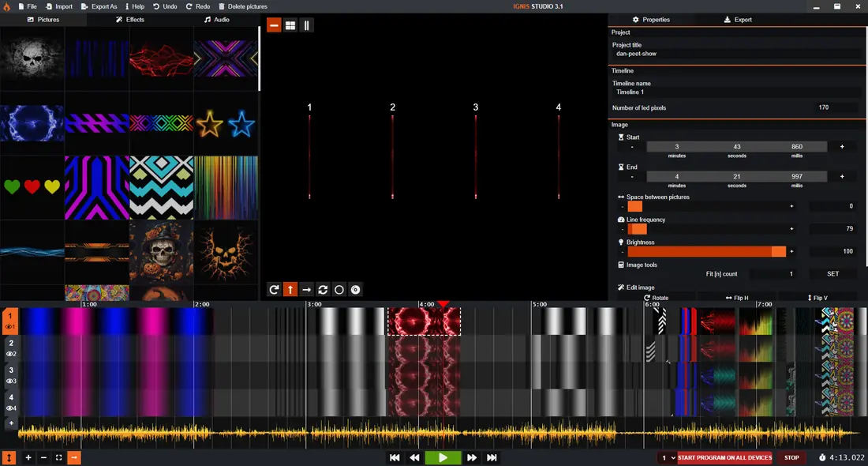Add a new timeline track with plus
The image size is (868, 466).
[x=11, y=423]
